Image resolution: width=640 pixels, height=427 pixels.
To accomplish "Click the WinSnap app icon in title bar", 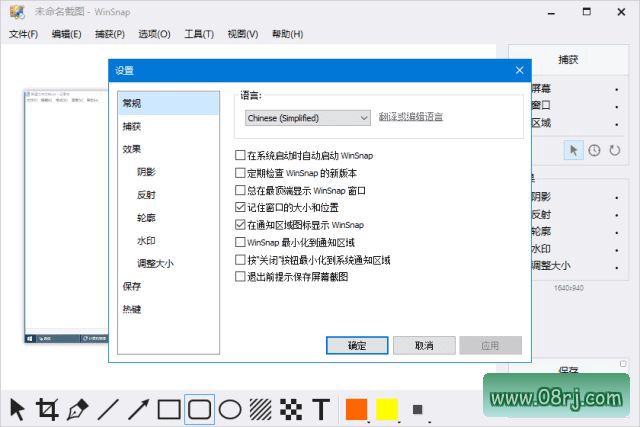I will pos(17,12).
